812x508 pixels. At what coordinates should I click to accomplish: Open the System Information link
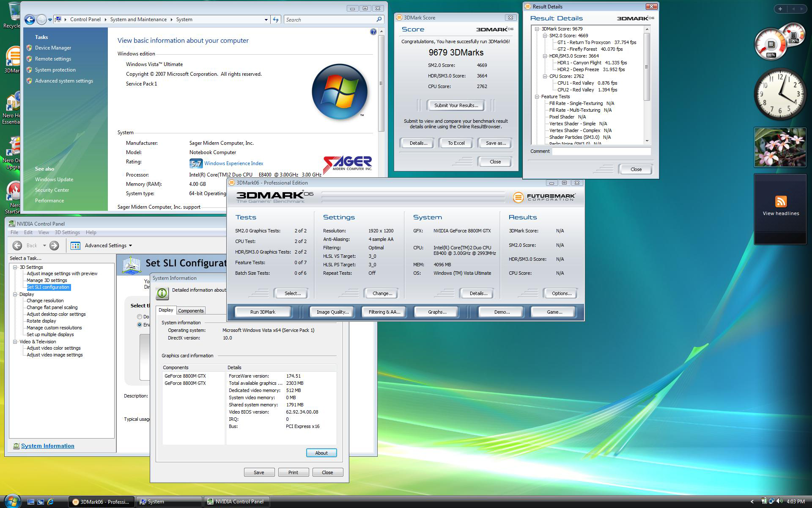pos(48,446)
